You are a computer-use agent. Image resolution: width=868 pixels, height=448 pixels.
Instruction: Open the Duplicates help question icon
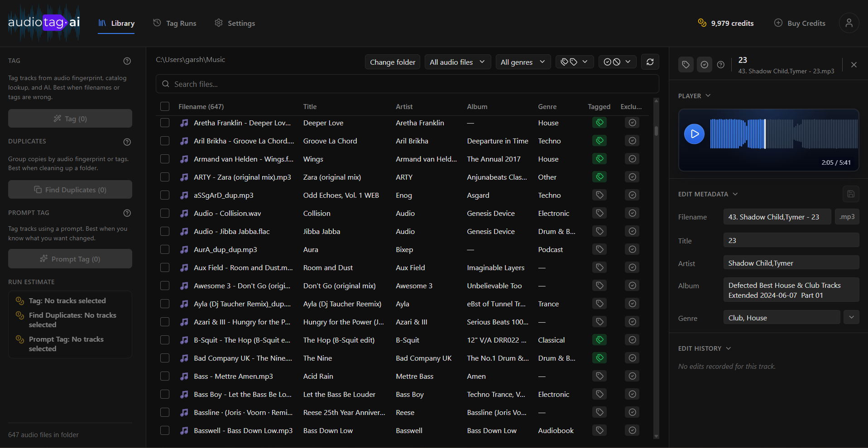[127, 142]
